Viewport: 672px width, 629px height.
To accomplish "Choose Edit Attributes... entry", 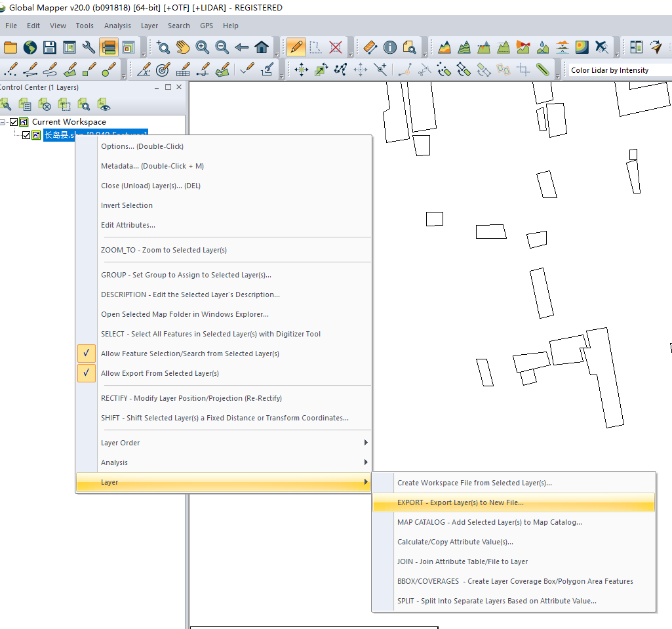I will [224, 225].
